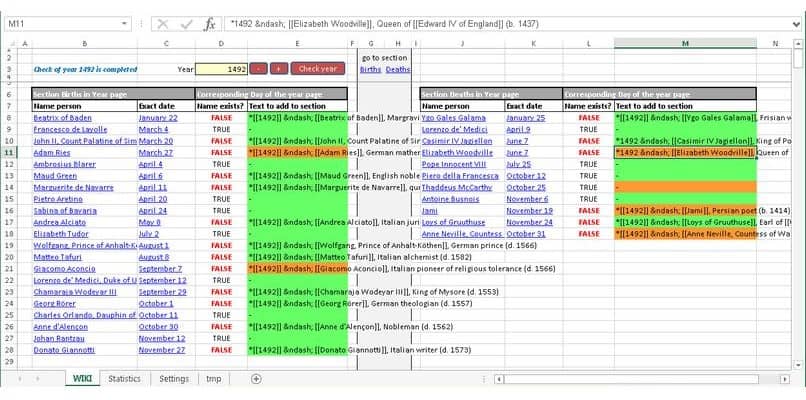Screen dimensions: 806x400
Task: Click the horizontal scrollbar right arrow
Action: pyautogui.click(x=785, y=379)
